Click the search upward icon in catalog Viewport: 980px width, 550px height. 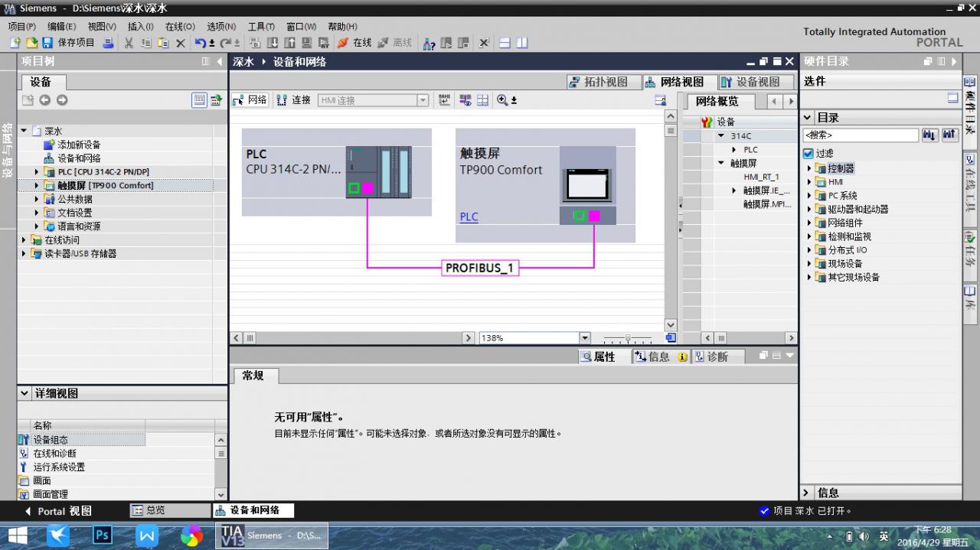[949, 135]
